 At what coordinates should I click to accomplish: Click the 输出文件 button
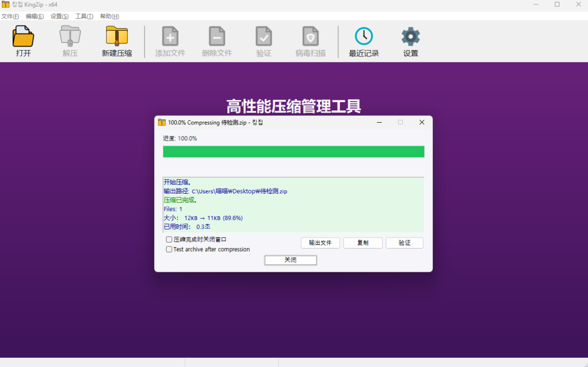pos(320,243)
